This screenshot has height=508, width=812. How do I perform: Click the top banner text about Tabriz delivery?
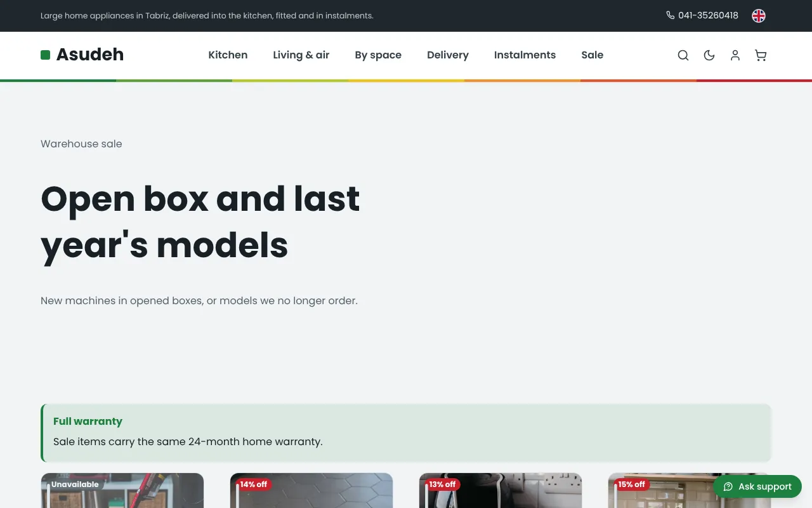click(207, 15)
